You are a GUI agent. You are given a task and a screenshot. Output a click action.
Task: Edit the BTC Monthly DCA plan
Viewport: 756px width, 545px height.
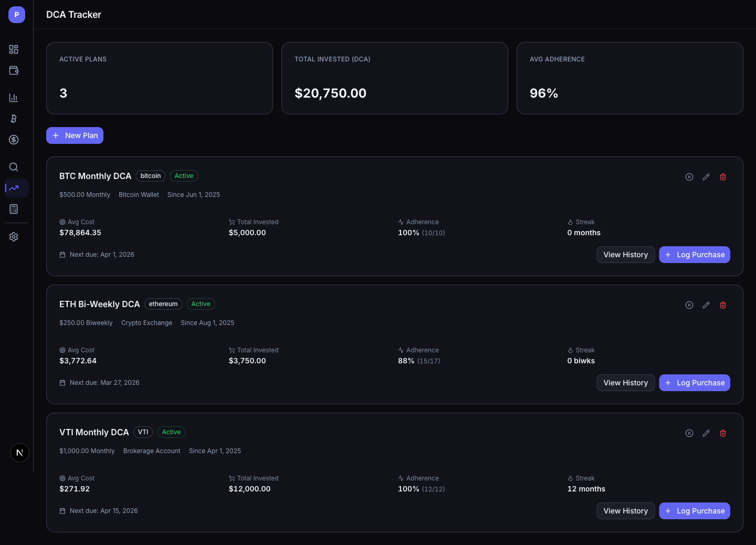(706, 177)
